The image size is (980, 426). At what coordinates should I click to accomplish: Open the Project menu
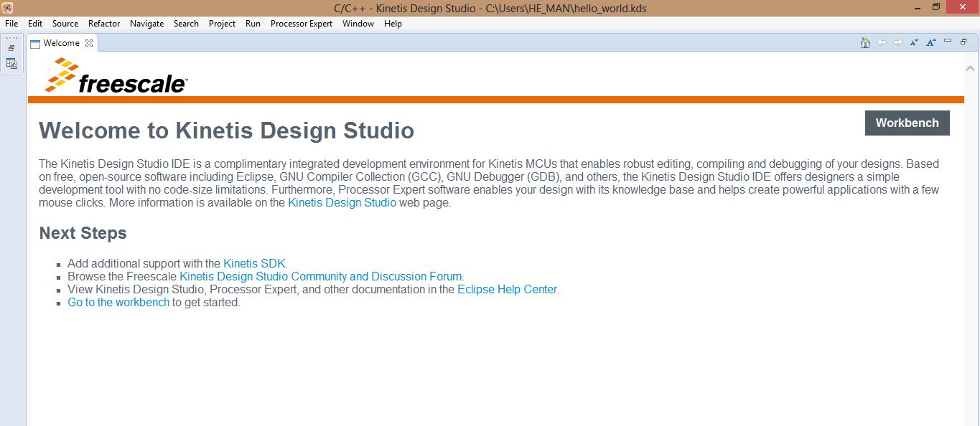point(222,24)
